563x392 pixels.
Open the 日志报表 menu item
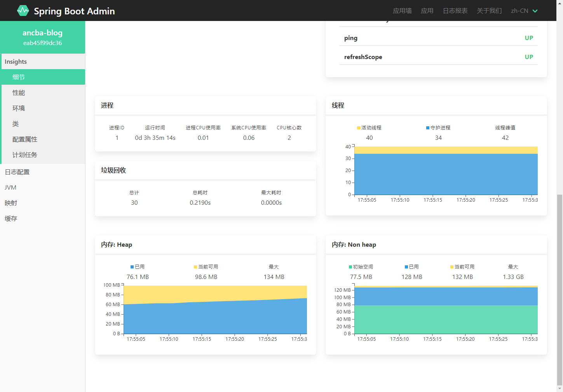click(x=455, y=11)
